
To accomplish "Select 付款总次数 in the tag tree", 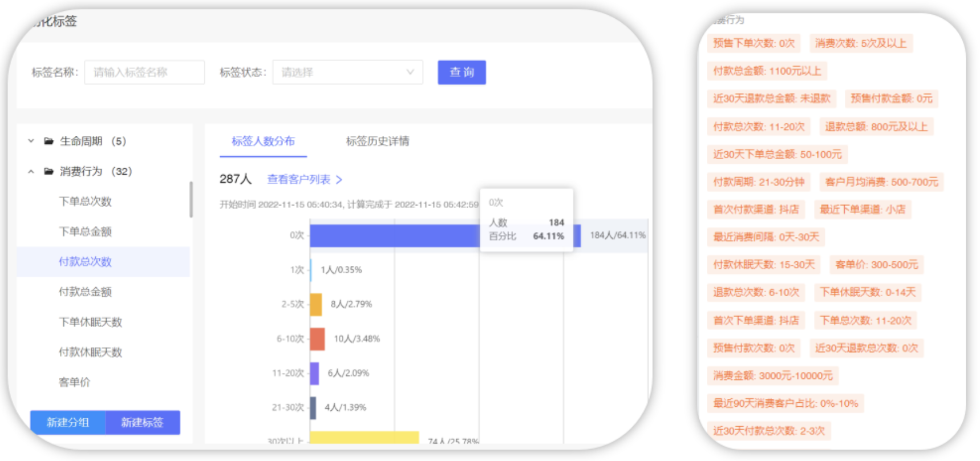I will pyautogui.click(x=103, y=262).
